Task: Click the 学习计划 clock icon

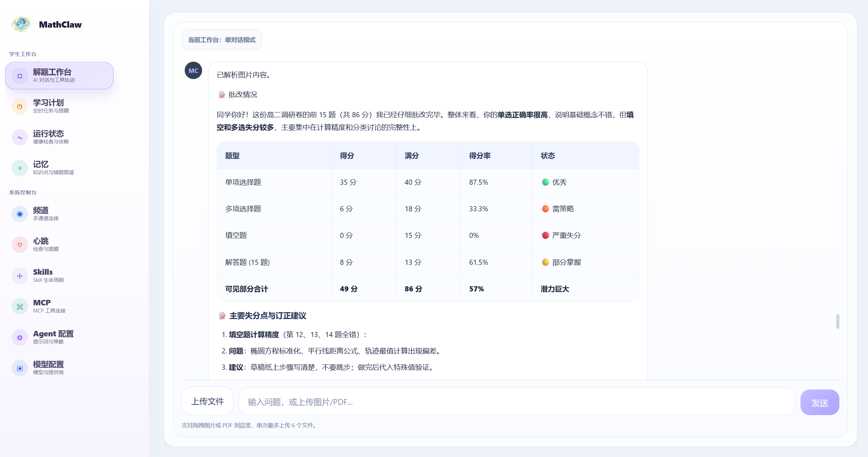Action: click(20, 107)
